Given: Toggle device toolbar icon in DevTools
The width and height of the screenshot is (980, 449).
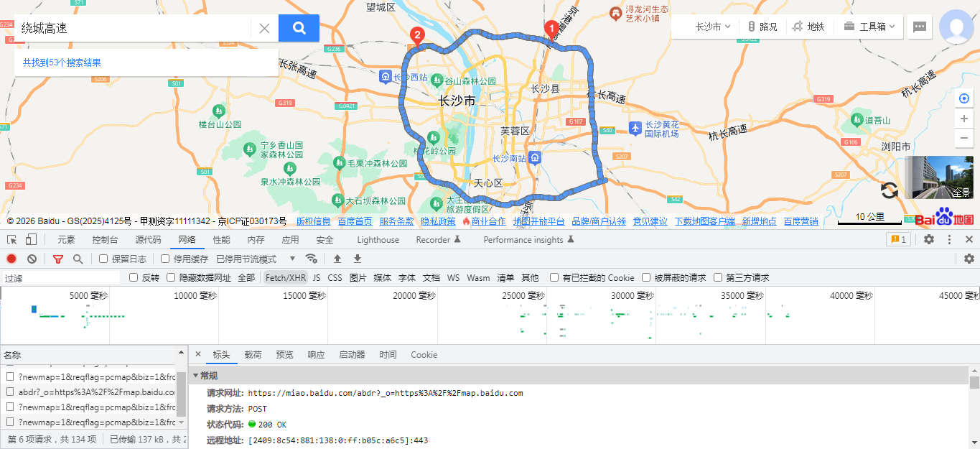Looking at the screenshot, I should click(x=31, y=240).
